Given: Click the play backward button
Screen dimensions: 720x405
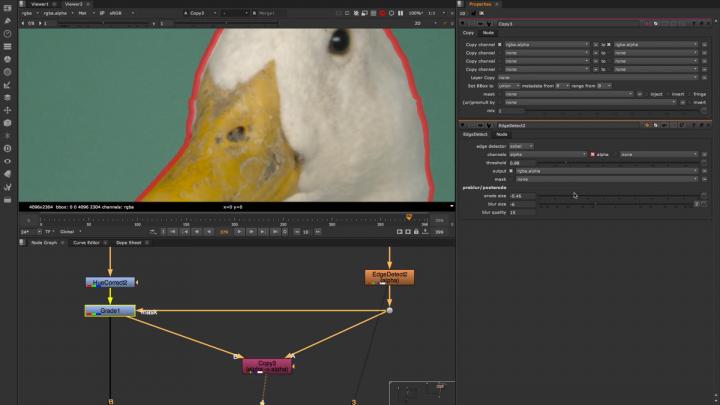Looking at the screenshot, I should [x=209, y=232].
